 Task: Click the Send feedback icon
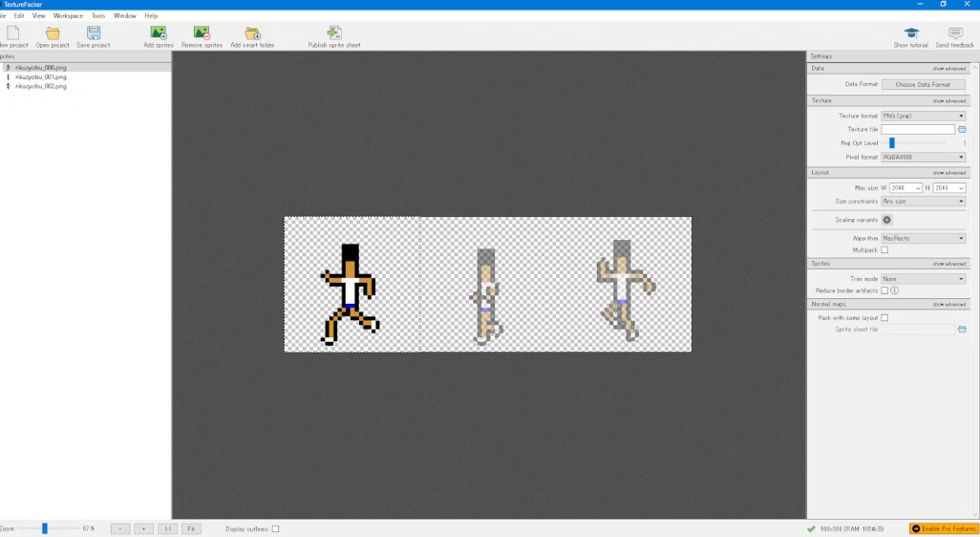[x=955, y=33]
